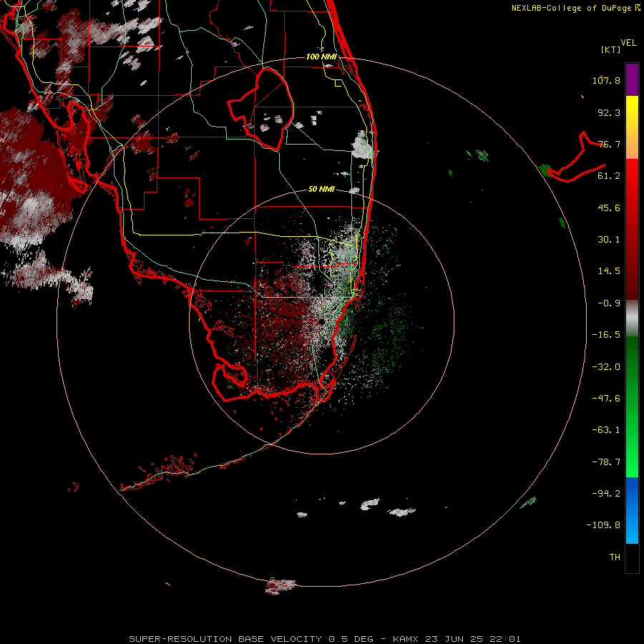Click the green echo near Bahamas coastline

coord(545,169)
